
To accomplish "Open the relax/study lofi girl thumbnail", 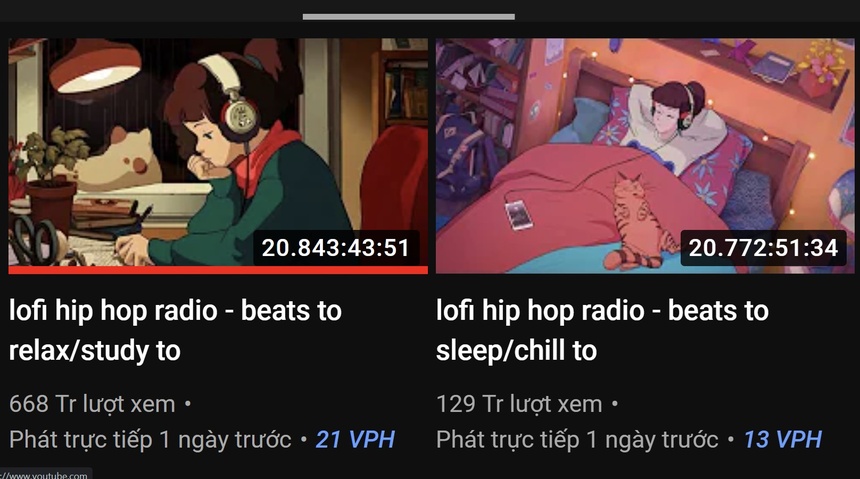I will click(218, 156).
